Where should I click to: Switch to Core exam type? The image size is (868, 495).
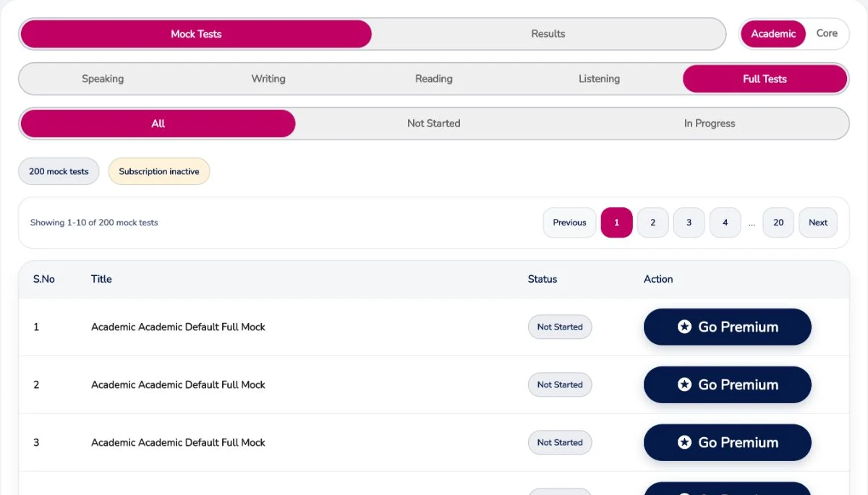point(827,34)
